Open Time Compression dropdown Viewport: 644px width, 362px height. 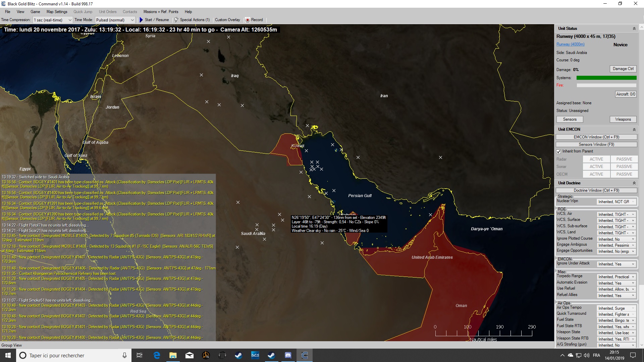[53, 20]
